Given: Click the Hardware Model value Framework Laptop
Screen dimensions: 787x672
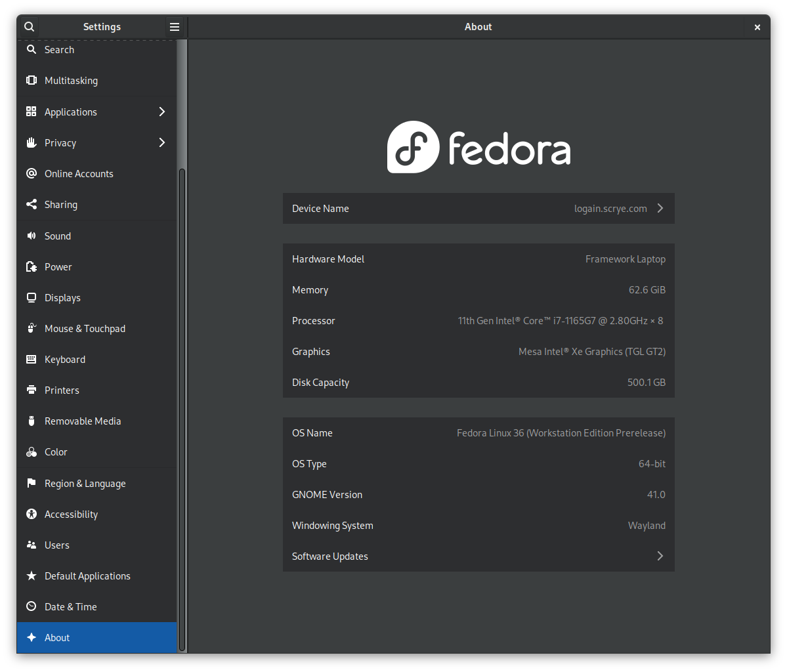Looking at the screenshot, I should point(626,259).
